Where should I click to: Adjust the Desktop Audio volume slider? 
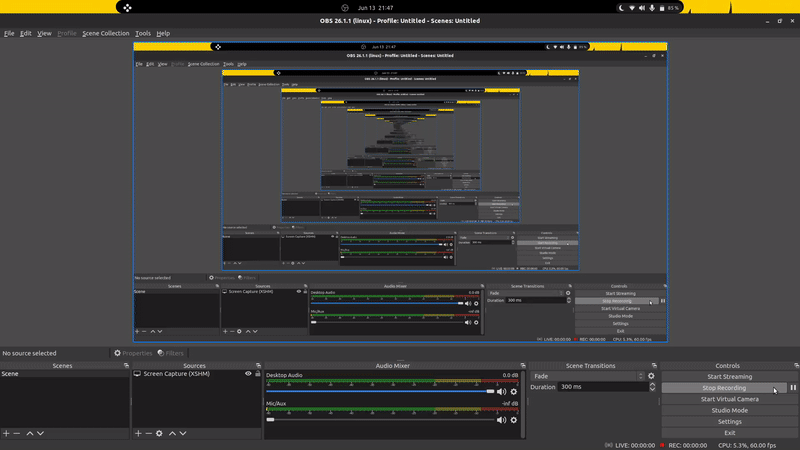(x=380, y=391)
